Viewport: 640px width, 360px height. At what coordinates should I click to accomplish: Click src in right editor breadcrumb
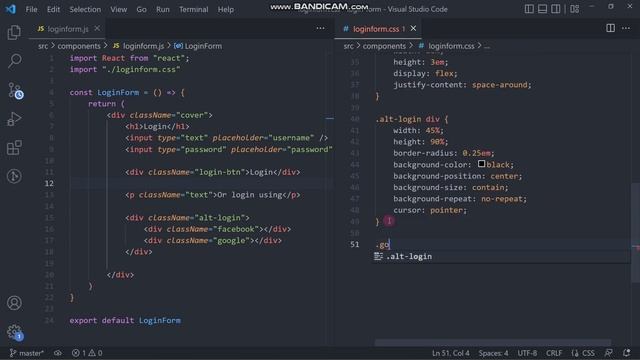point(349,46)
